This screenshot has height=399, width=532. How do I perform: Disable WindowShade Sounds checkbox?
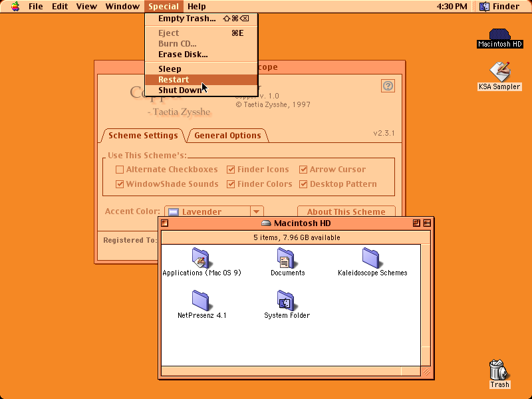coord(120,184)
